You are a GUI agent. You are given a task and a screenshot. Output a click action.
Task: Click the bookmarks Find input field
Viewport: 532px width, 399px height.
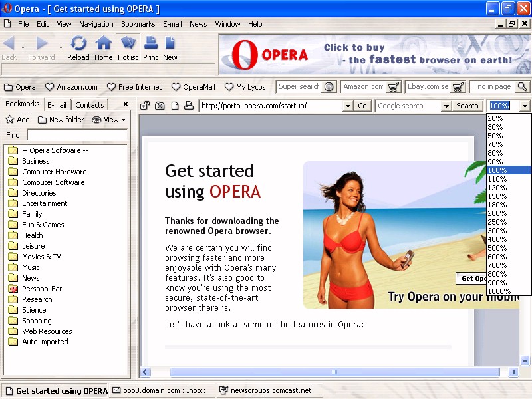point(77,135)
